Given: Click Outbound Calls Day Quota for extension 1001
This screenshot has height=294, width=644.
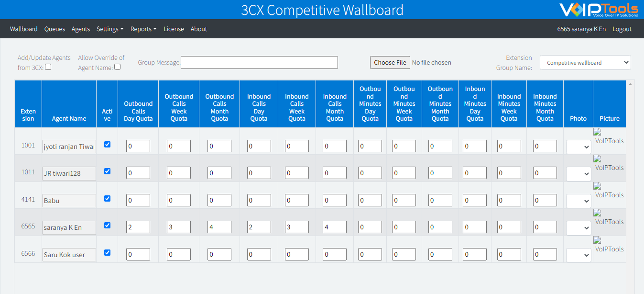Looking at the screenshot, I should [x=138, y=146].
